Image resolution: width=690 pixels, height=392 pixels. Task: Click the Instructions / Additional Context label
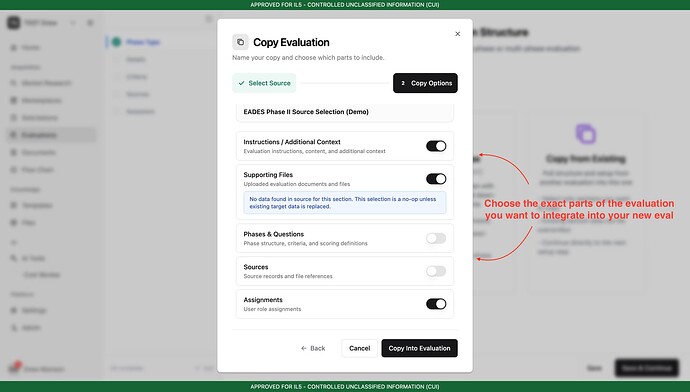pos(292,142)
